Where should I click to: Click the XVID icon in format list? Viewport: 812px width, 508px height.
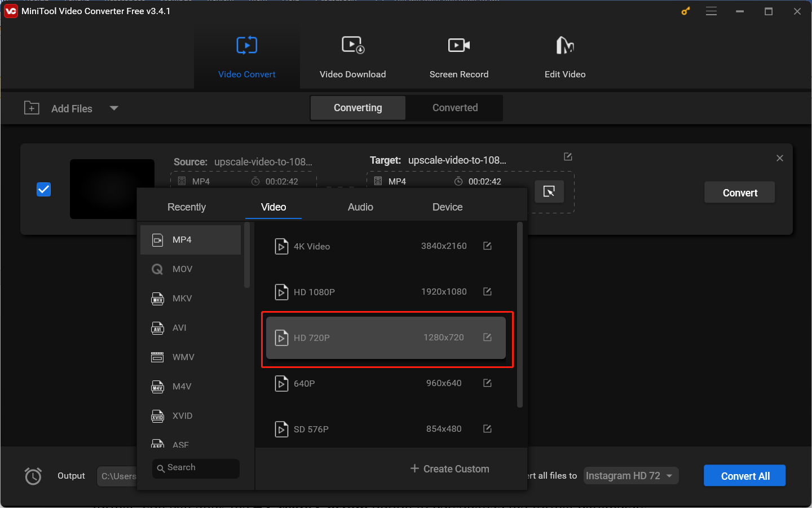(x=158, y=416)
